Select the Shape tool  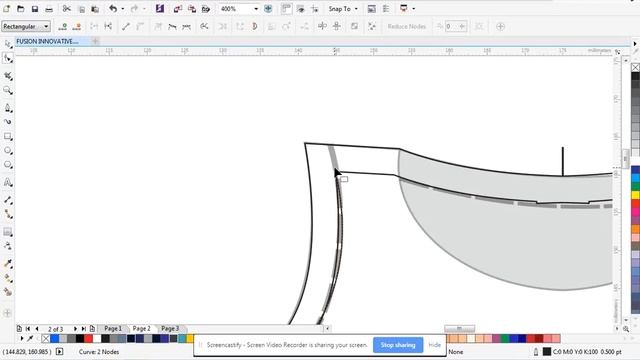pyautogui.click(x=8, y=58)
